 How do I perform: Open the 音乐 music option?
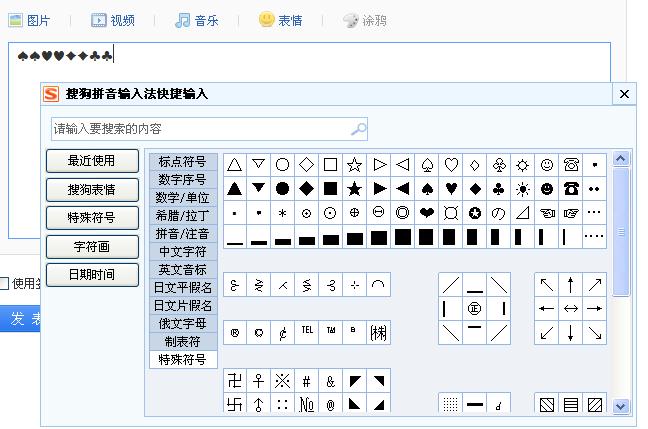[x=197, y=20]
